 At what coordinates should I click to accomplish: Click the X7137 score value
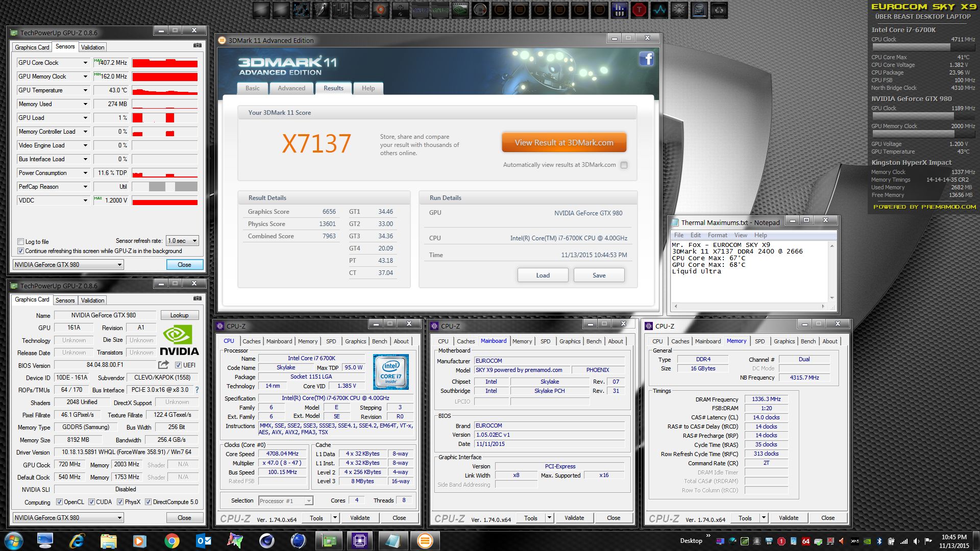(316, 143)
